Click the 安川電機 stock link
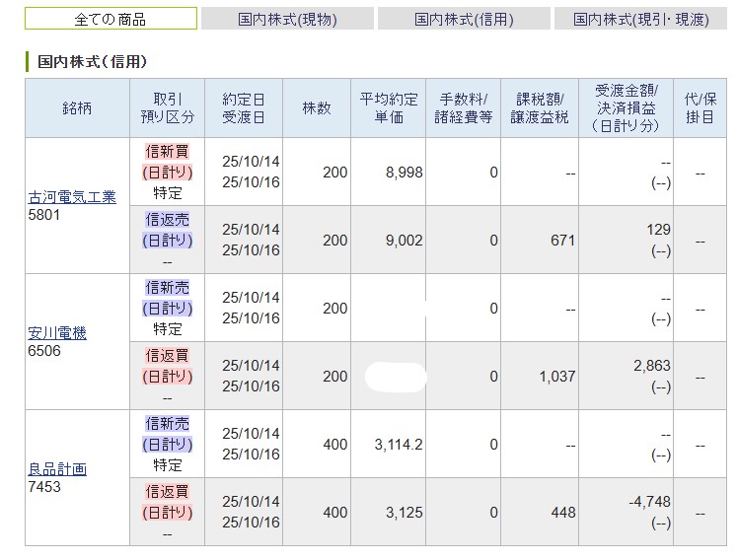The image size is (737, 560). tap(57, 333)
